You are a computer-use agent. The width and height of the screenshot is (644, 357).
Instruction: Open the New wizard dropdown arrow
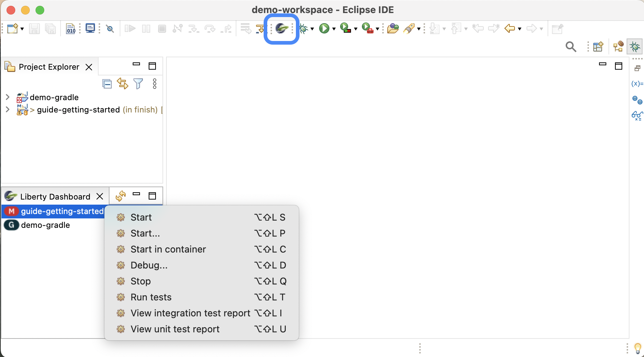coord(22,29)
